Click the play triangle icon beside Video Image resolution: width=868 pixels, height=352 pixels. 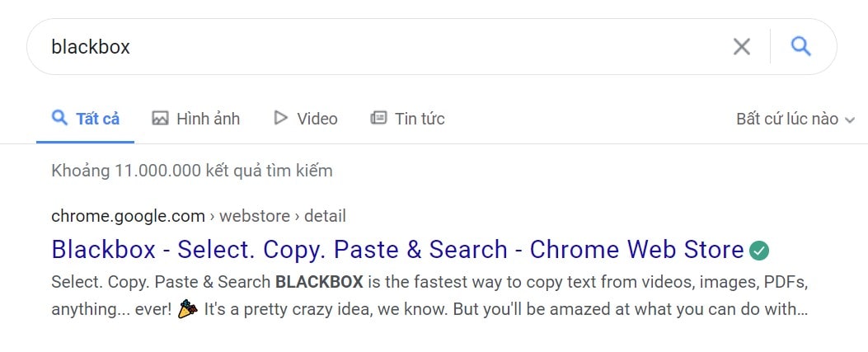[281, 118]
